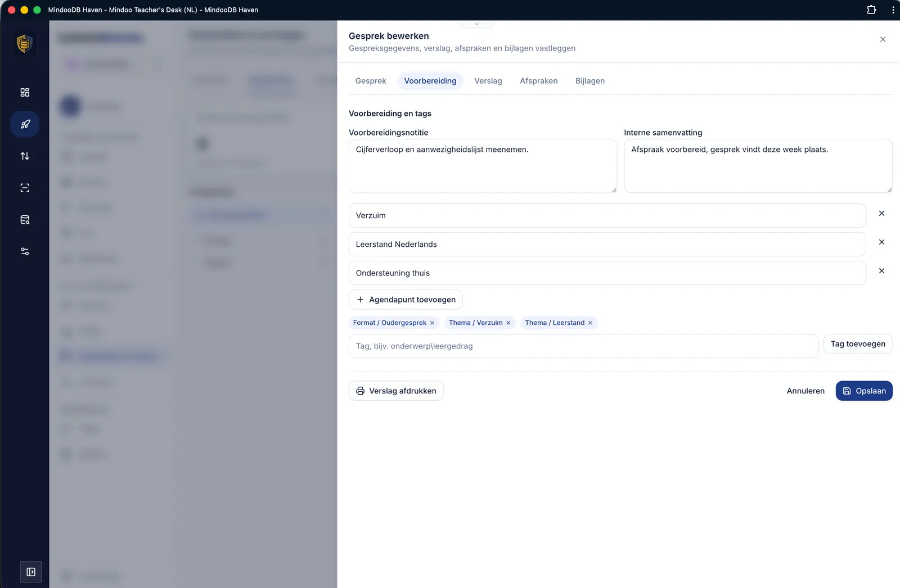
Task: Open the dashboard grid icon in sidebar
Action: pyautogui.click(x=25, y=92)
